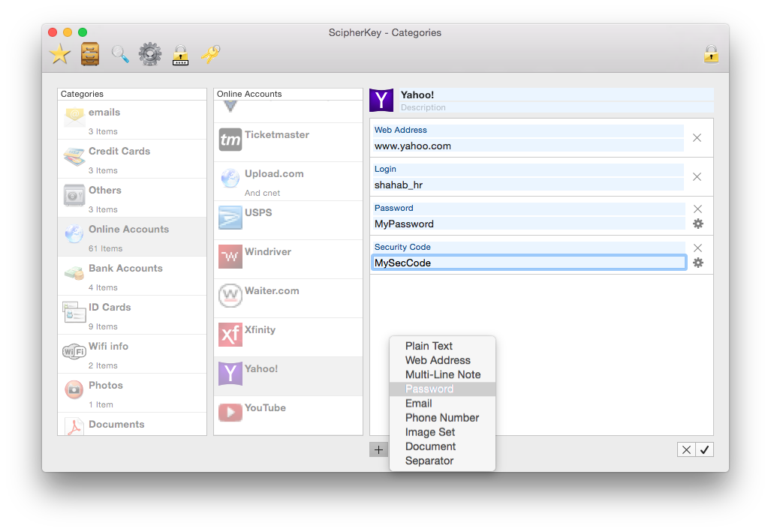Click the plus add field button

(378, 449)
